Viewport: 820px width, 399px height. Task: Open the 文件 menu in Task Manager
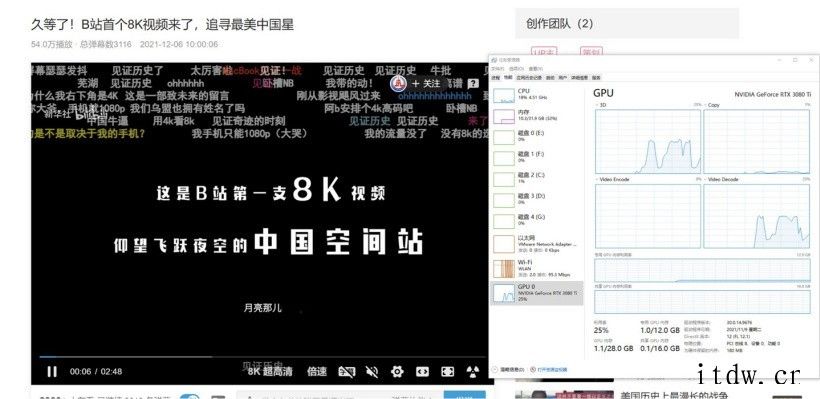click(497, 69)
